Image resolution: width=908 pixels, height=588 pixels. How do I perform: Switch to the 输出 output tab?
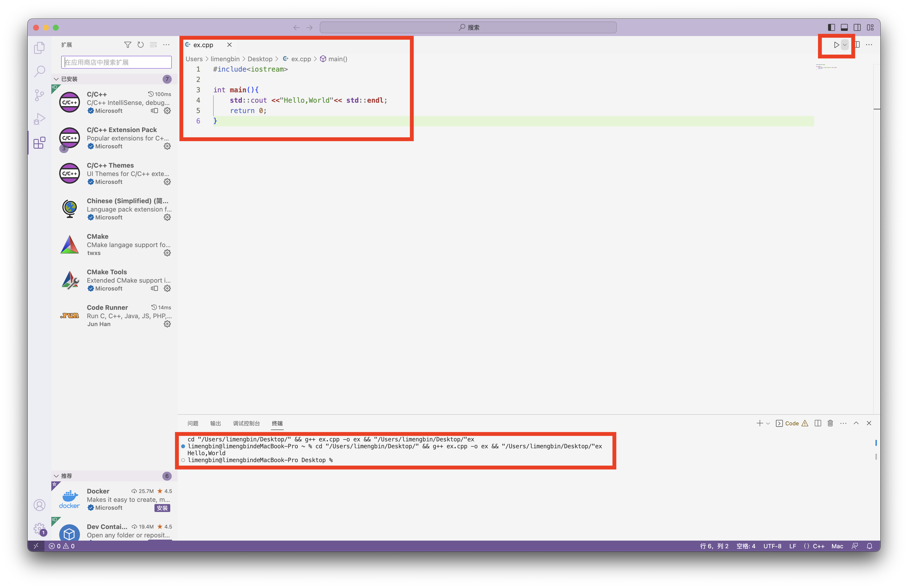tap(215, 423)
